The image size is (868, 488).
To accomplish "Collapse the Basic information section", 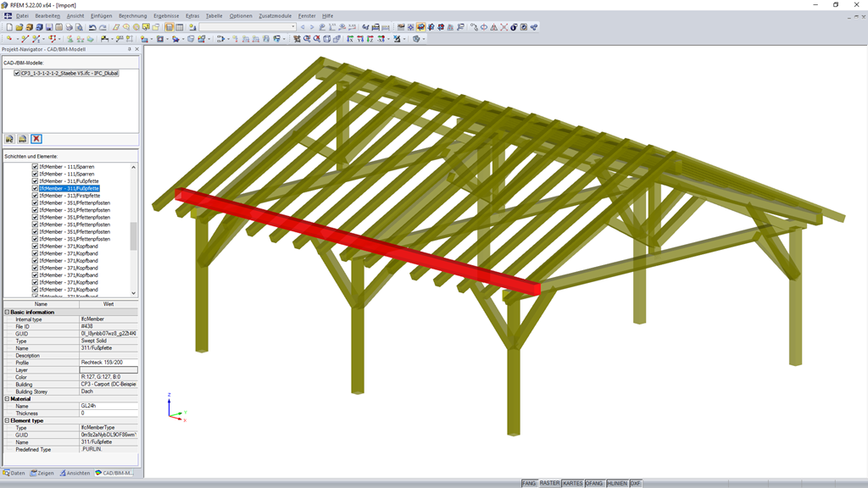I will 5,311.
